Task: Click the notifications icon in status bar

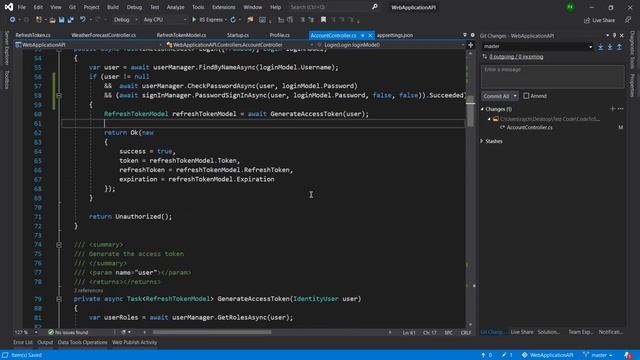Action: (628, 355)
